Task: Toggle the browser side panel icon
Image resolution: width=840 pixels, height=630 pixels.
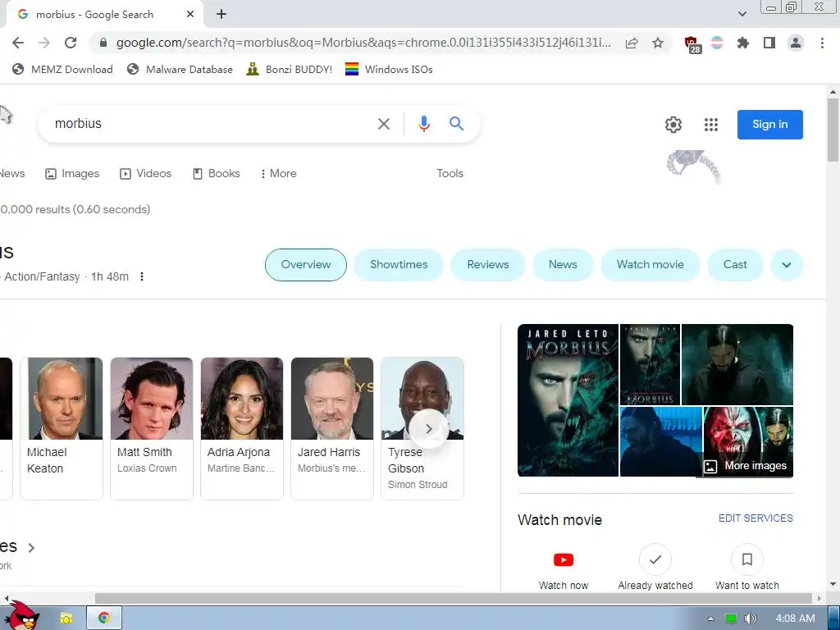Action: (769, 43)
